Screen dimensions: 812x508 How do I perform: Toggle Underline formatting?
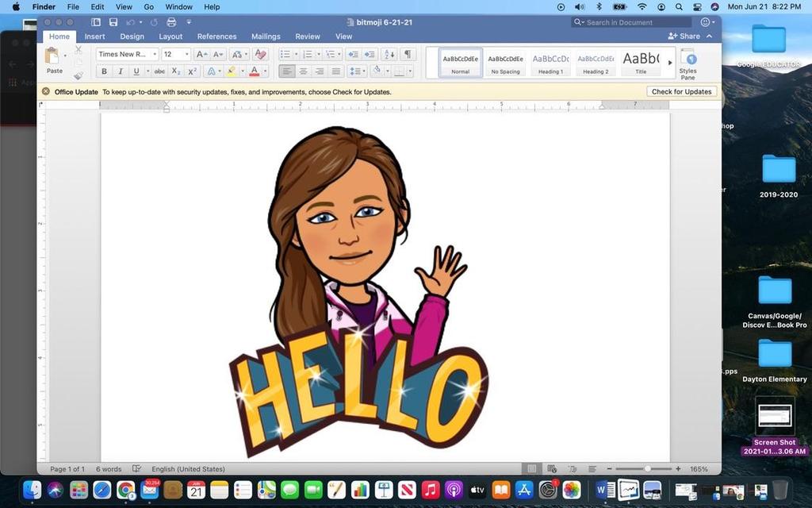point(136,71)
